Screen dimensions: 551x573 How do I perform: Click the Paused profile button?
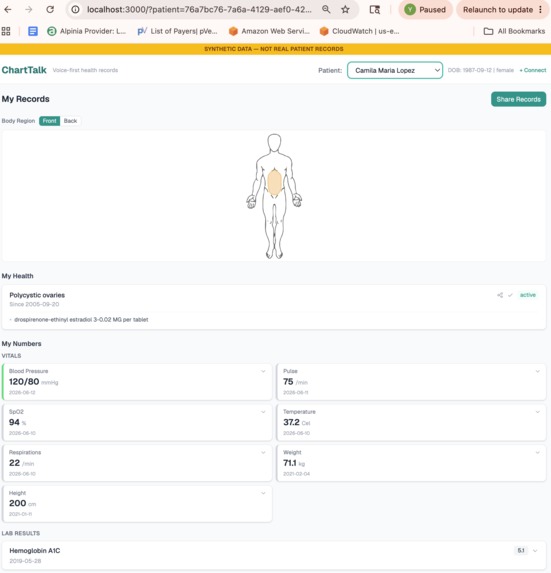[x=425, y=10]
